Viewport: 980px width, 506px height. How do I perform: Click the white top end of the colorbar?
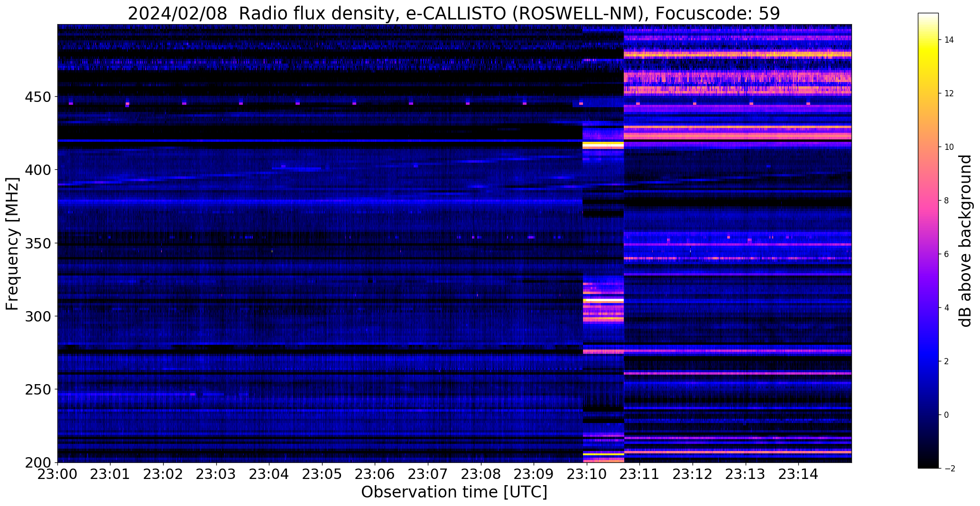pos(928,16)
